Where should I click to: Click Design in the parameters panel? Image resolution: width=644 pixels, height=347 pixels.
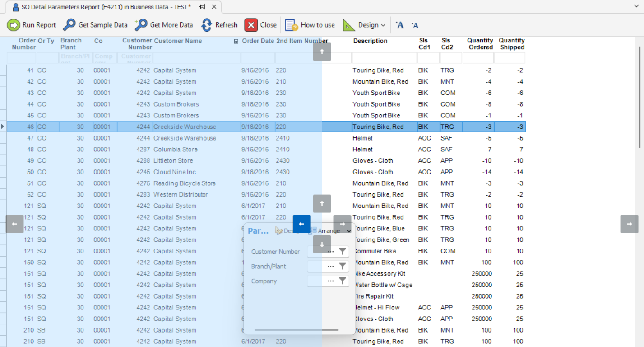click(x=287, y=231)
